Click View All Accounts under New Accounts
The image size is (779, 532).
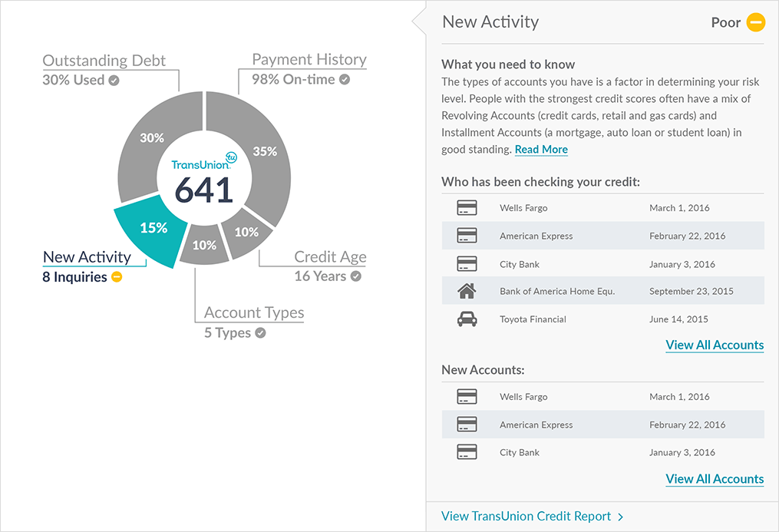(715, 479)
